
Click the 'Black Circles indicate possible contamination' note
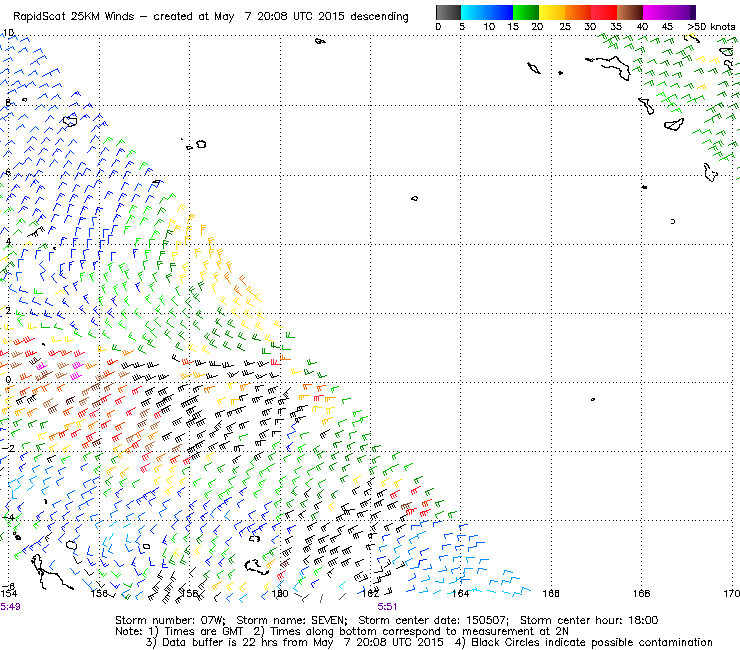point(592,642)
